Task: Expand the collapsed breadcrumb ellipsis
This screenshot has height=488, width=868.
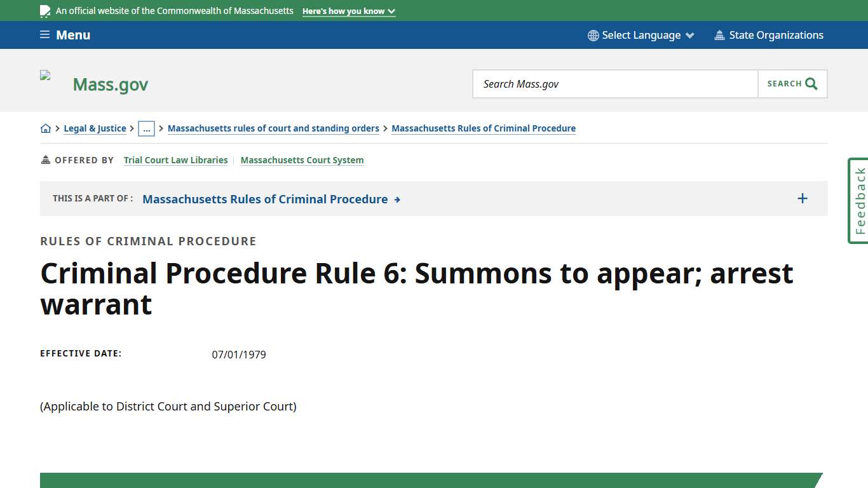Action: pos(147,128)
